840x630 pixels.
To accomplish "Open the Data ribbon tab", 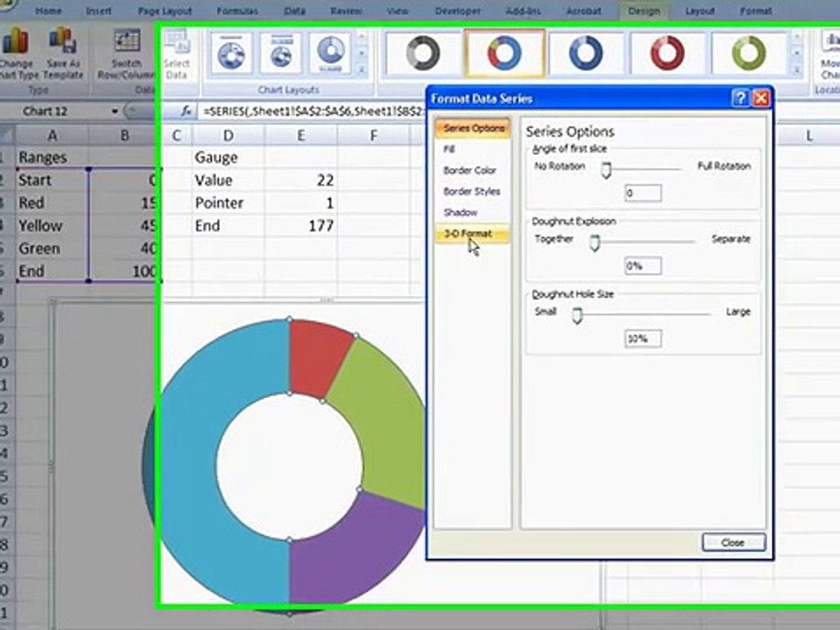I will (295, 10).
